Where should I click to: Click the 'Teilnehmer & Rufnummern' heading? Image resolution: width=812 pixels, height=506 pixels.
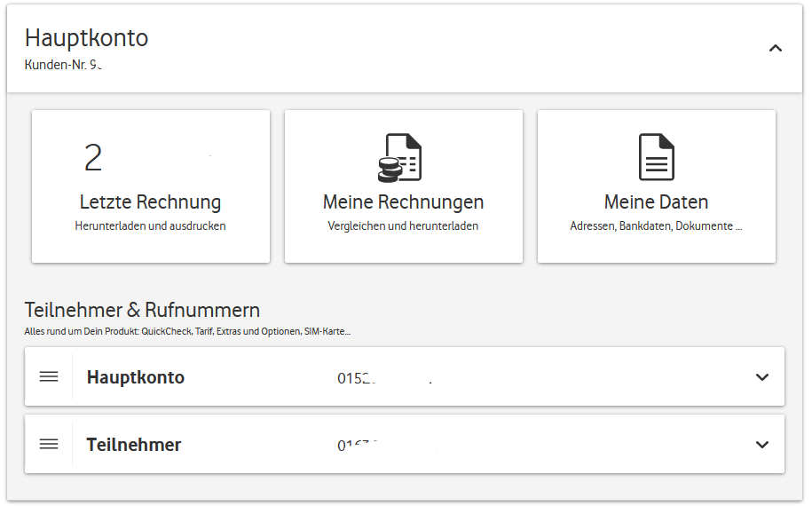[142, 310]
